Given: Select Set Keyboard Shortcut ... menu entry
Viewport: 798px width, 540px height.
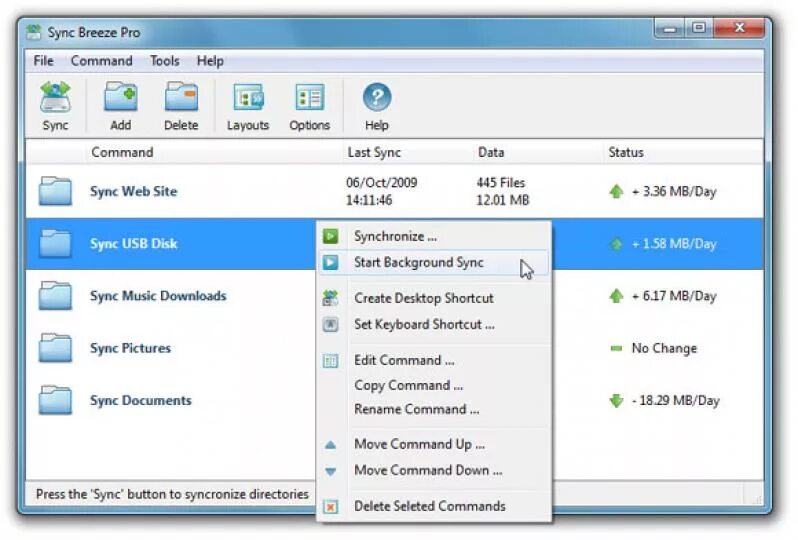Looking at the screenshot, I should [434, 324].
